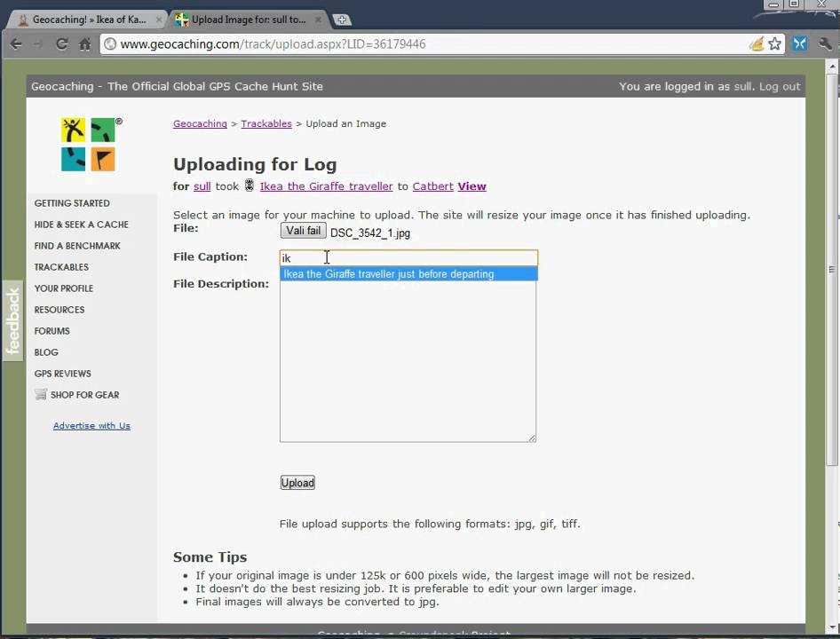Open Hide & Seek a Cache menu
Image resolution: width=840 pixels, height=639 pixels.
coord(81,225)
